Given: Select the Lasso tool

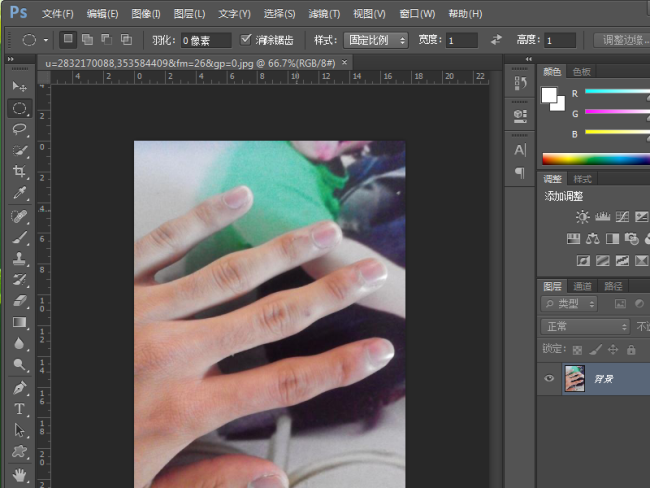Looking at the screenshot, I should click(20, 129).
